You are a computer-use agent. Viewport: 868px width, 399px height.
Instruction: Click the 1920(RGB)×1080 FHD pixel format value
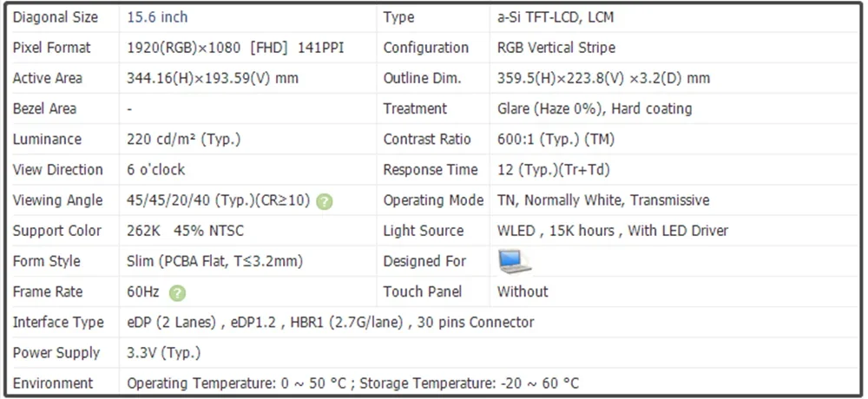pos(235,48)
